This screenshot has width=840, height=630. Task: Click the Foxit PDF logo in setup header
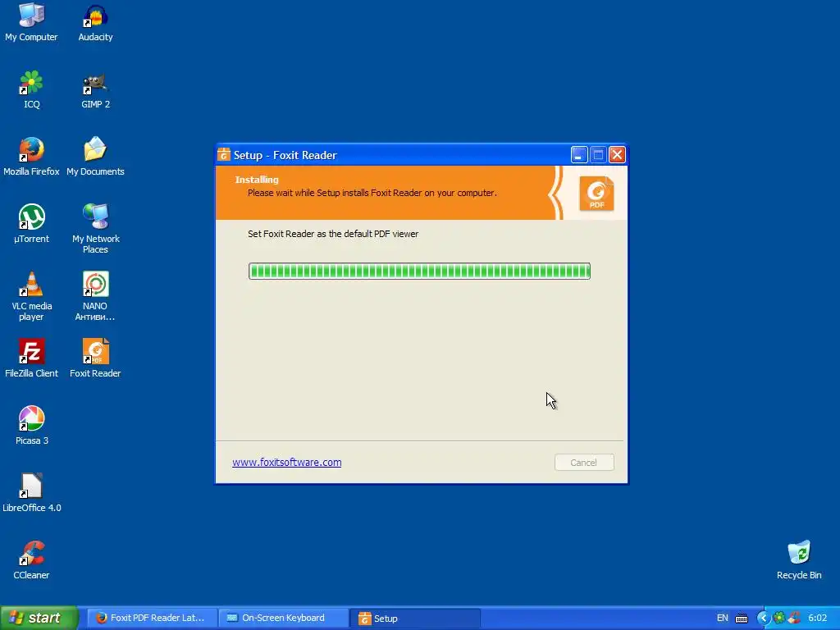596,194
